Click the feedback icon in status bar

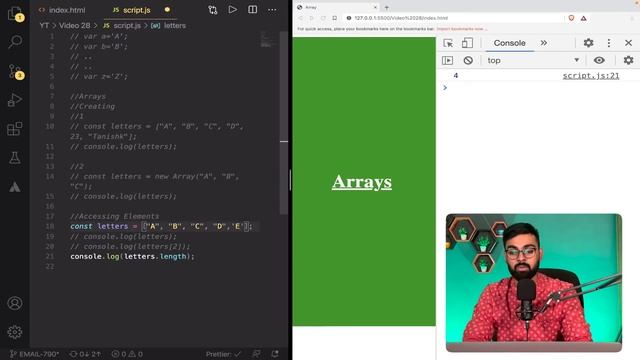point(256,354)
